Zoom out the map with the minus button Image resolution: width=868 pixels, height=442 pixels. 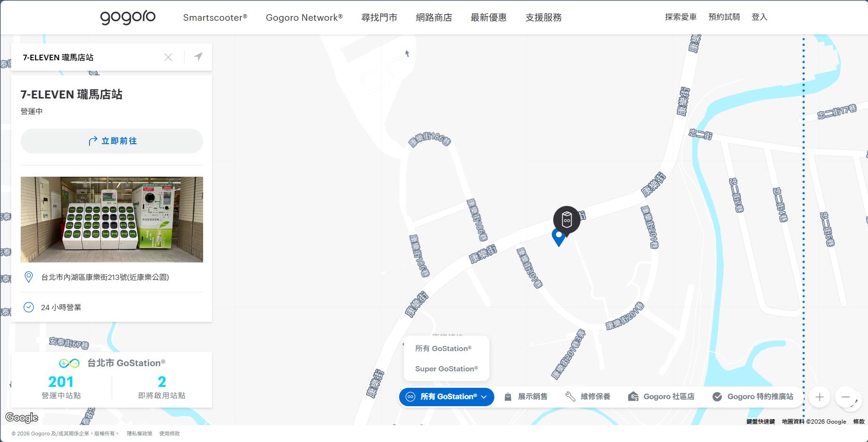coord(845,397)
